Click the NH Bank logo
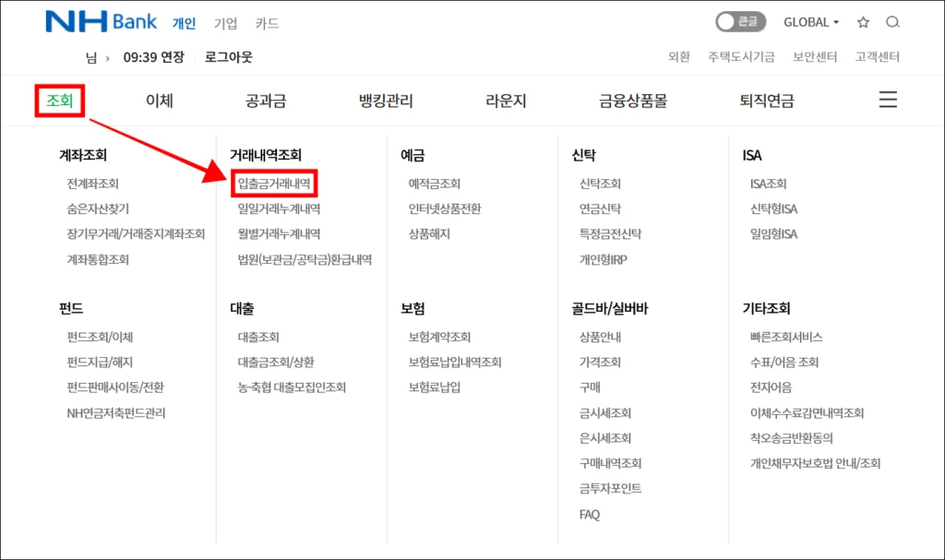Screen dimensions: 945x560 pyautogui.click(x=102, y=22)
